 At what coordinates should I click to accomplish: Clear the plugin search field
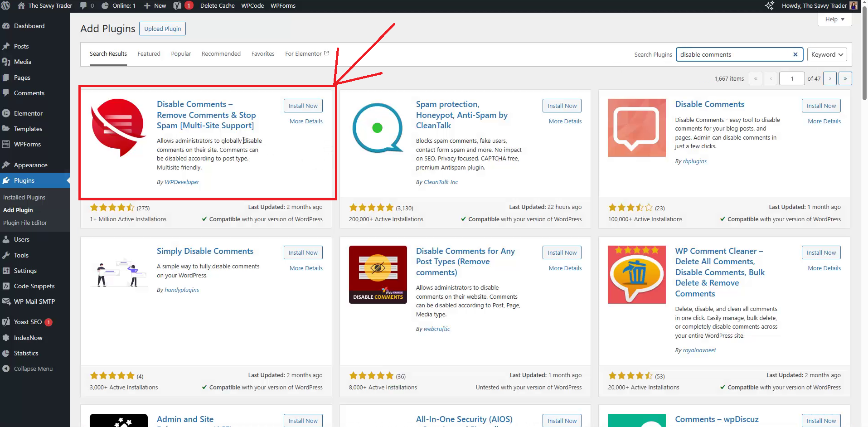tap(795, 54)
